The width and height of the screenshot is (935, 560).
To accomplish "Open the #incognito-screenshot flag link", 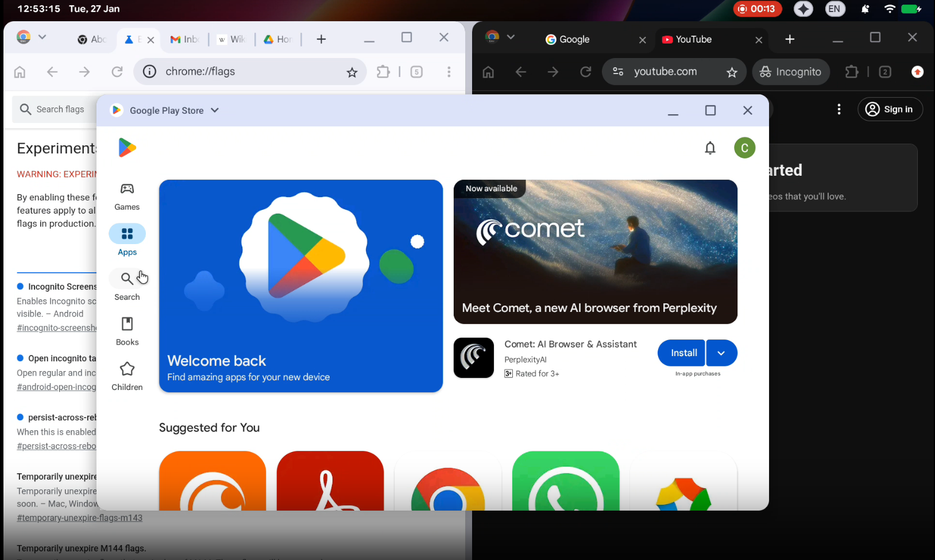I will (x=56, y=327).
